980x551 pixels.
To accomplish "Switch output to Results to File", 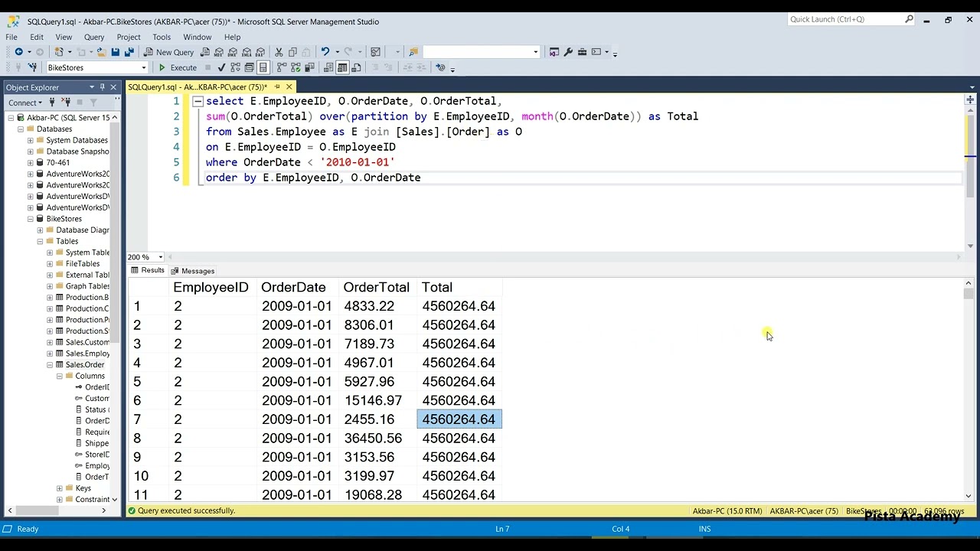I will (356, 67).
